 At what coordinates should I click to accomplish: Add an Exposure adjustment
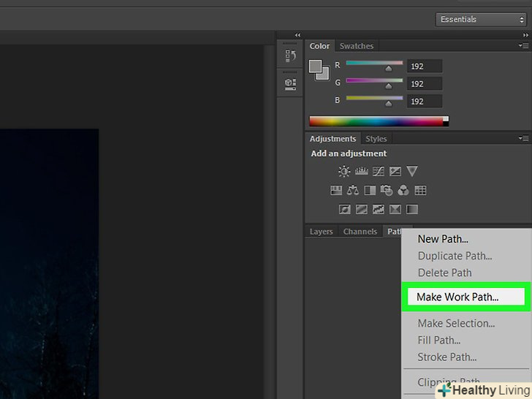pos(395,172)
